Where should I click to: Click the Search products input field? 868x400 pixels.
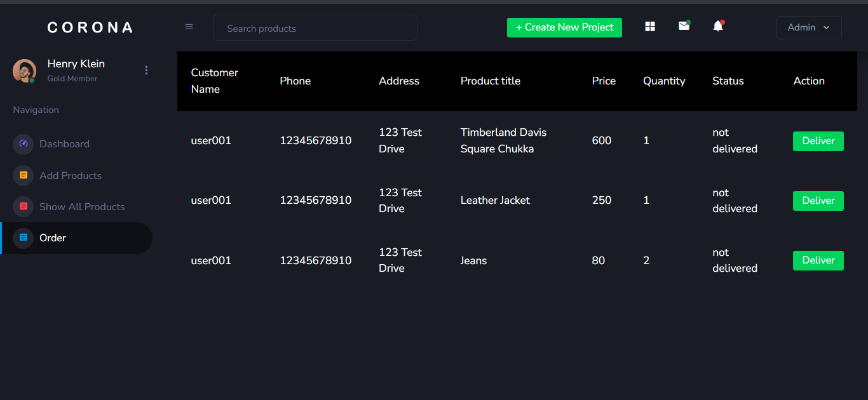click(x=315, y=27)
